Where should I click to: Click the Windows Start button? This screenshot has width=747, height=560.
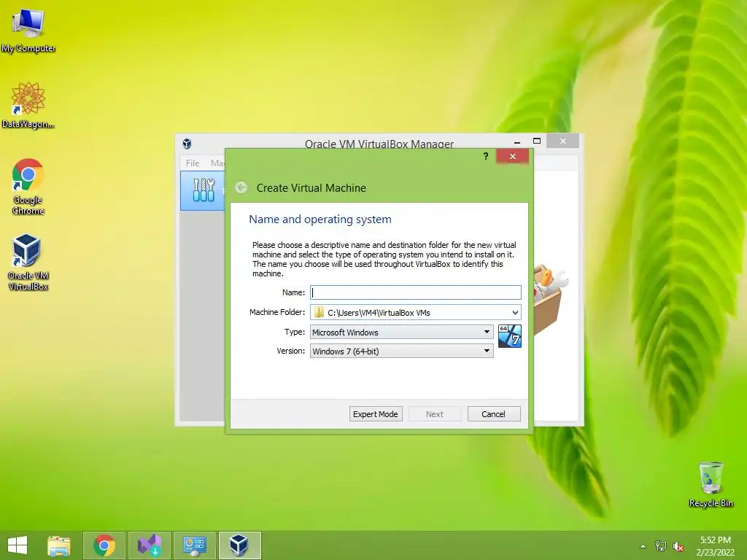pos(18,545)
